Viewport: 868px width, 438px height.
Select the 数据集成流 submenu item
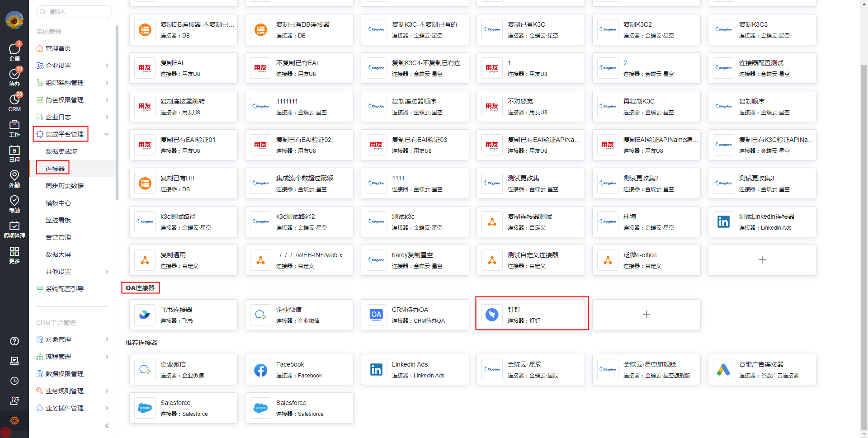point(72,151)
